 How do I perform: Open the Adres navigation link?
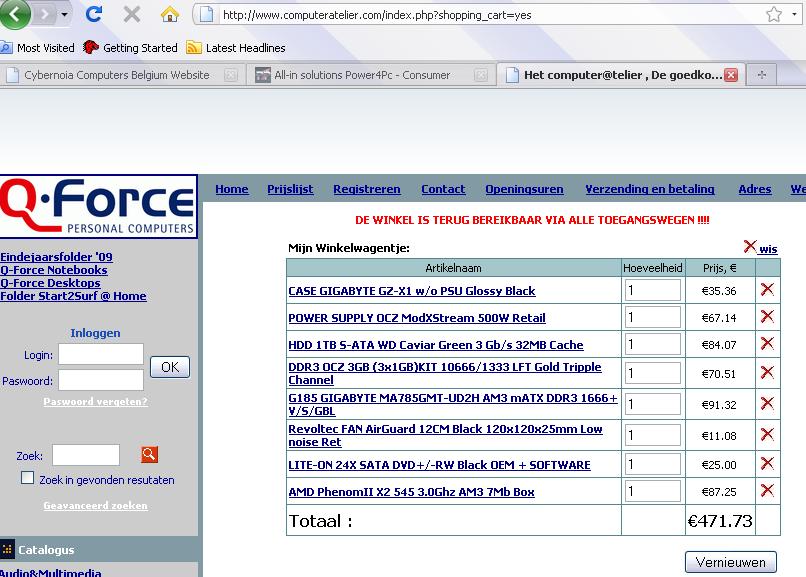[755, 189]
